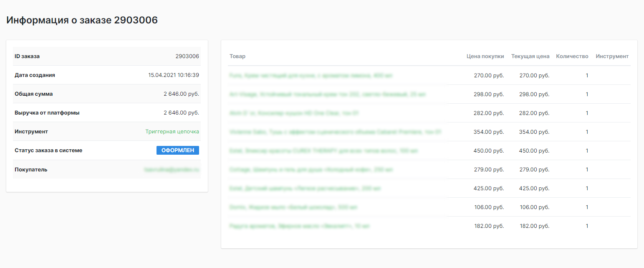644x268 pixels.
Task: Click the creation date 15.04.2021 10:16:39
Action: coord(174,75)
